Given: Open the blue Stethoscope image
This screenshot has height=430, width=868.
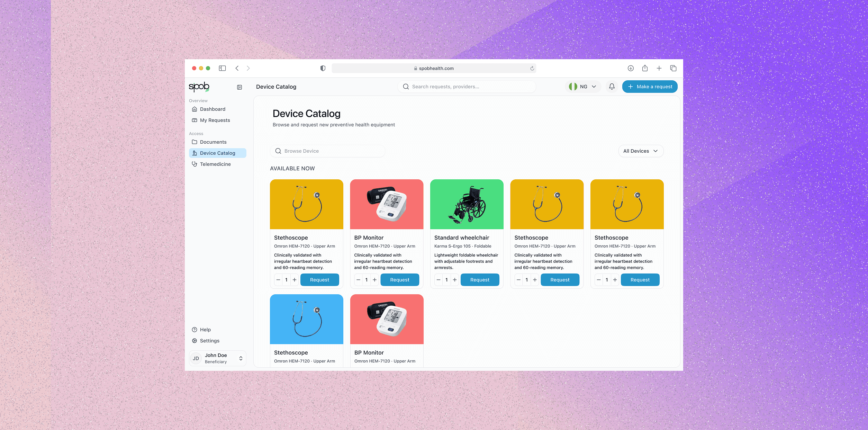Looking at the screenshot, I should point(307,319).
